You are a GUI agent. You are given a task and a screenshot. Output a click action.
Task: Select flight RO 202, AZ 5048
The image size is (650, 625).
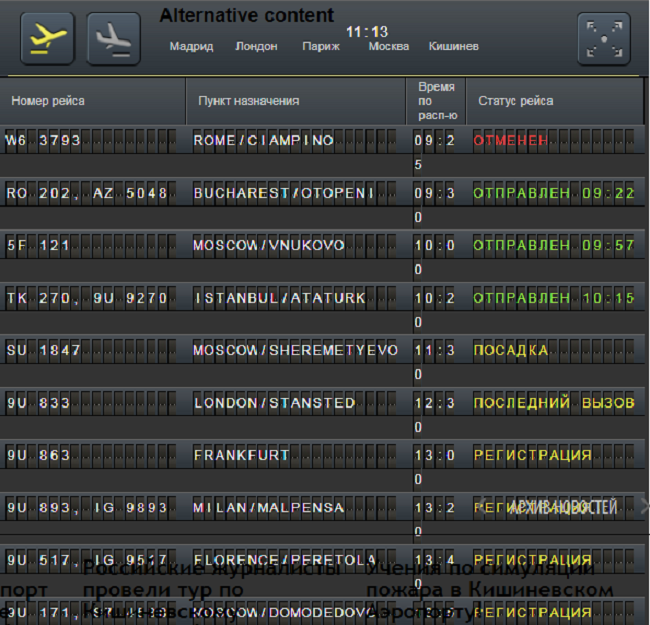click(87, 193)
